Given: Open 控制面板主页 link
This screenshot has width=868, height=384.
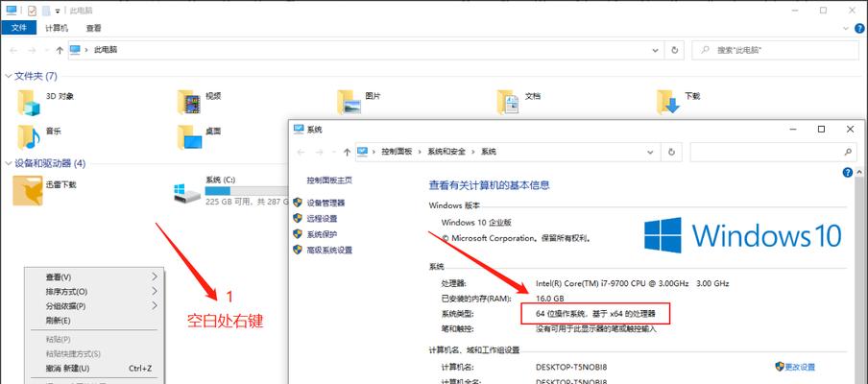Looking at the screenshot, I should (329, 180).
